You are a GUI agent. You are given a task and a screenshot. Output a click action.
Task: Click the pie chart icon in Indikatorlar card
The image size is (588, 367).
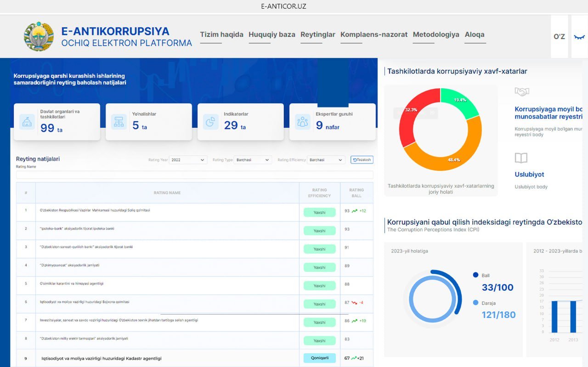211,122
